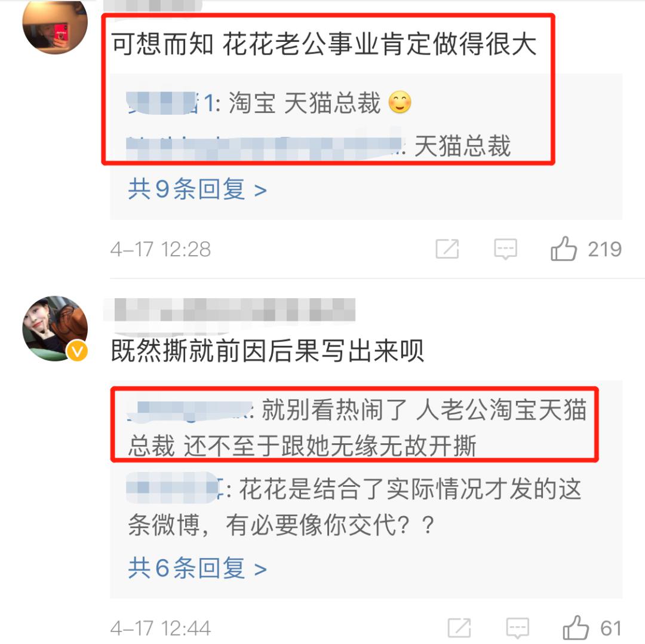Expand 共6条回复 replies

[x=198, y=568]
